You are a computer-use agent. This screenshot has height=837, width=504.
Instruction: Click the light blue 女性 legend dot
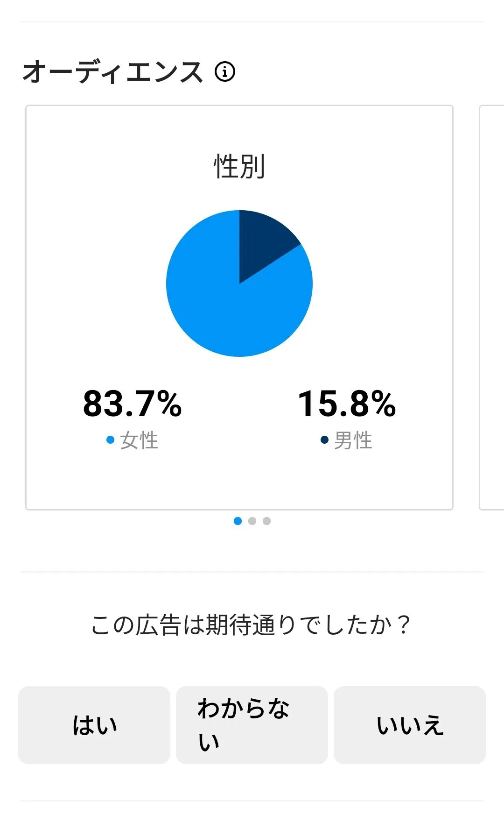pos(111,440)
